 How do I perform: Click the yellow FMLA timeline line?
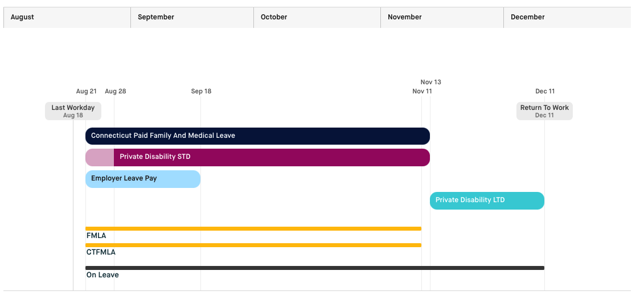[x=253, y=228]
